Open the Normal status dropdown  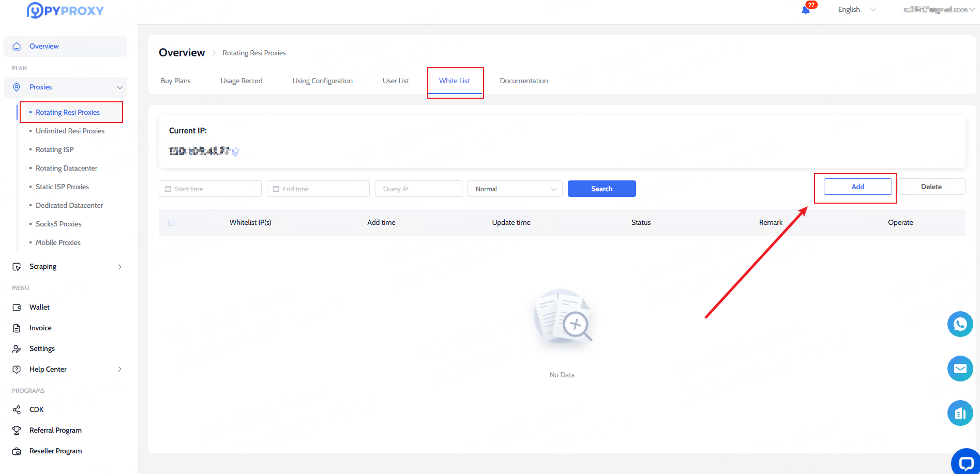click(x=515, y=189)
